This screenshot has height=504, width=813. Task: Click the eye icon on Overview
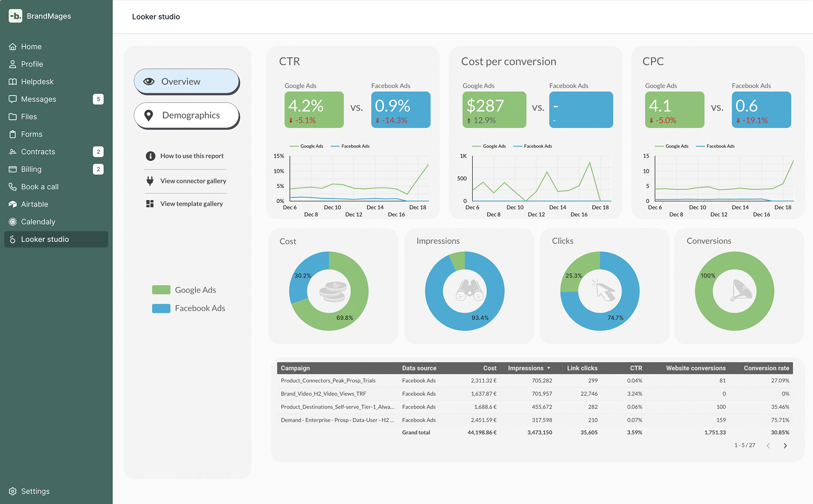149,81
